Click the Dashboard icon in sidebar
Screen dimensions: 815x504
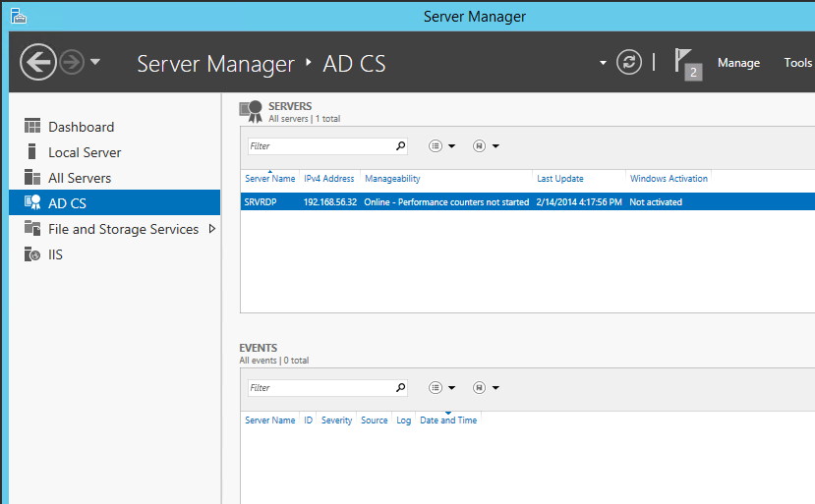click(32, 126)
